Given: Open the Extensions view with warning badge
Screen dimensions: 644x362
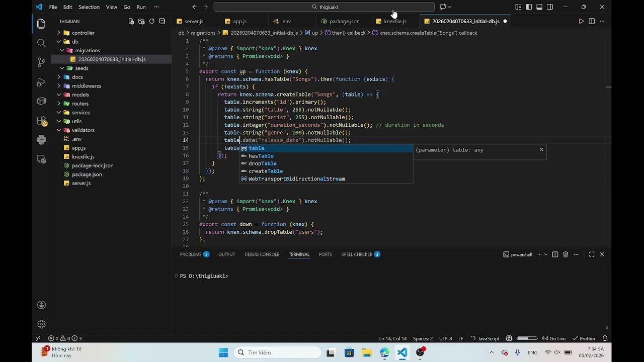Looking at the screenshot, I should pyautogui.click(x=41, y=121).
